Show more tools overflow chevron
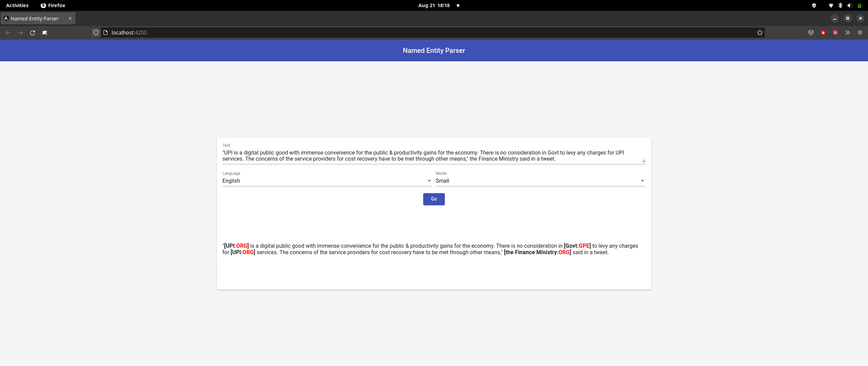Screen dimensions: 868x366 click(847, 33)
